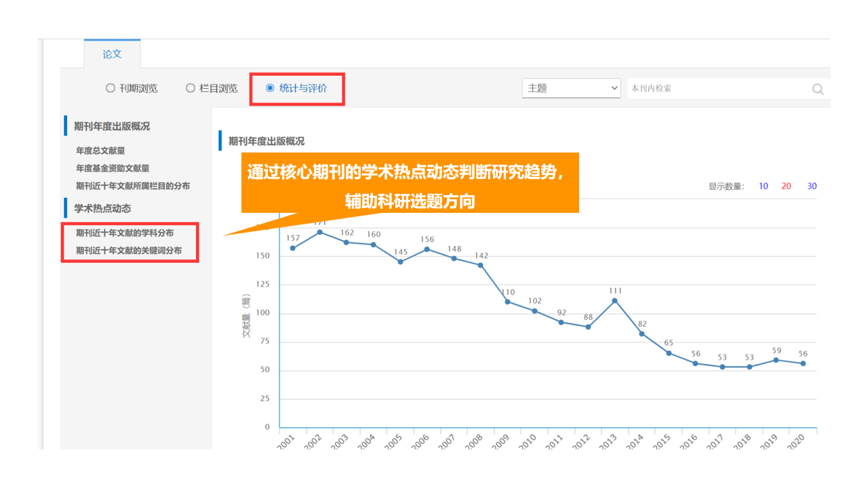Open 年度总文献量 in the sidebar
The height and width of the screenshot is (488, 868).
coord(100,150)
